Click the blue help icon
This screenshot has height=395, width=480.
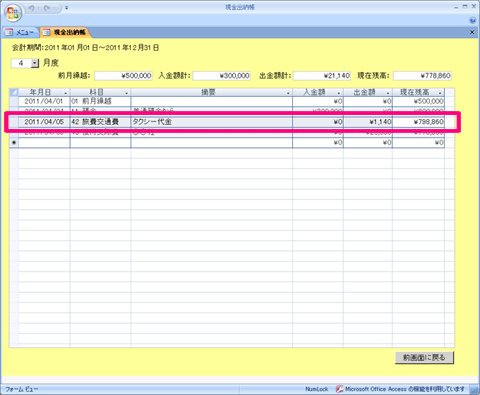(x=473, y=20)
